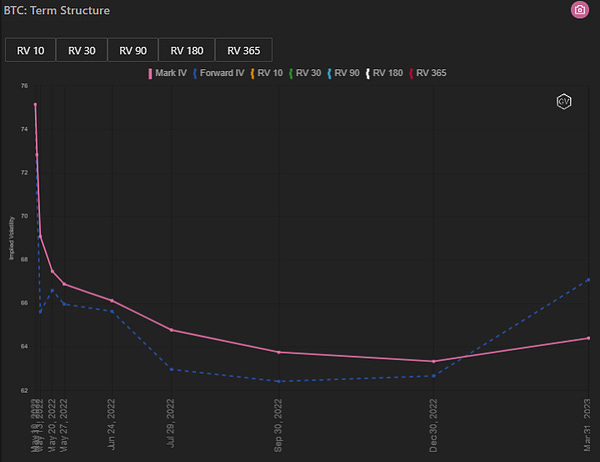Screen dimensions: 600x462
Task: Select the topmost Mark IV point near 75
Action: (x=35, y=104)
